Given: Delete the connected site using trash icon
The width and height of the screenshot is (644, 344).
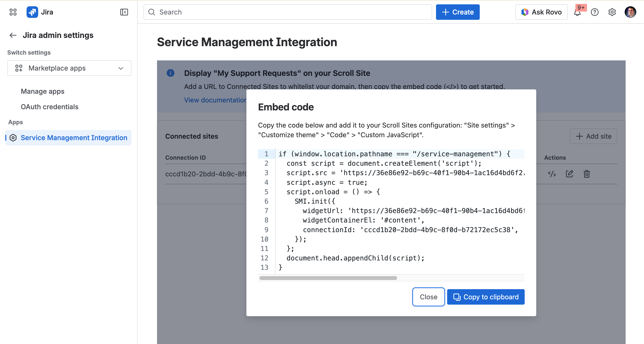Looking at the screenshot, I should click(x=587, y=174).
